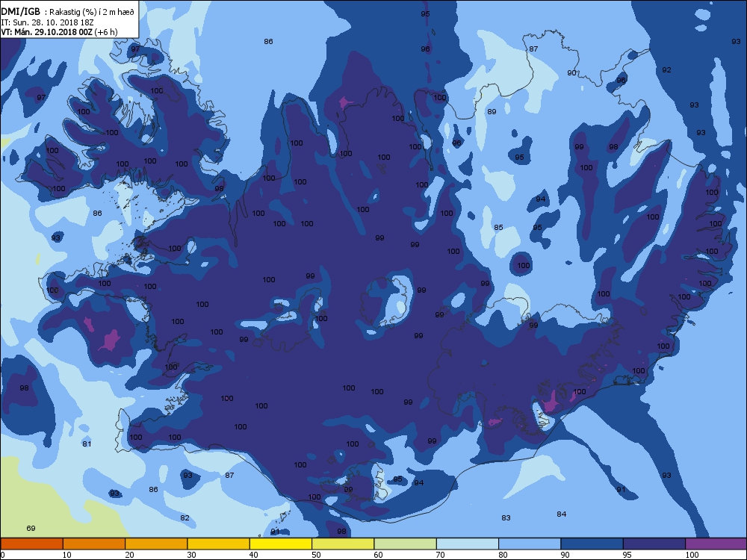Viewport: 747px width, 560px height.
Task: Pick the golden 30–40 legend swatch
Action: pyautogui.click(x=219, y=544)
